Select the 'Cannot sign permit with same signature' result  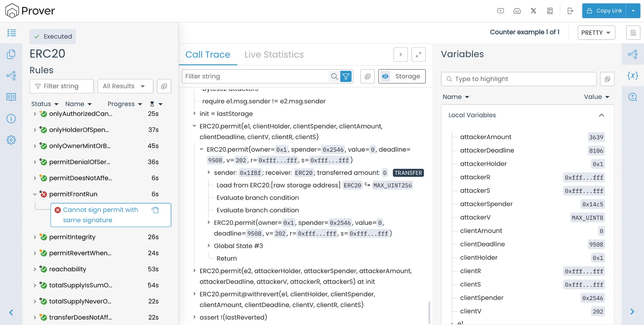coord(101,215)
